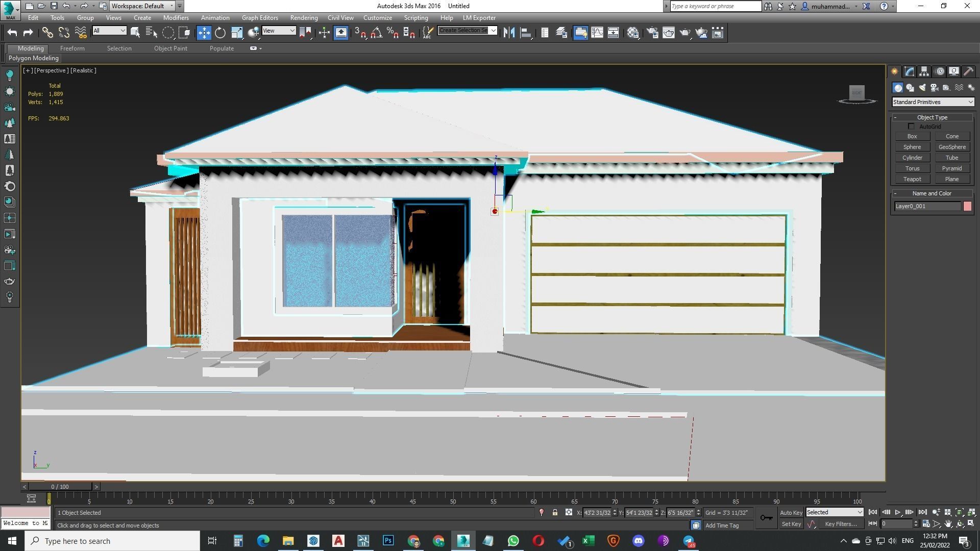Viewport: 980px width, 551px height.
Task: Select Geometry category icon
Action: 898,88
